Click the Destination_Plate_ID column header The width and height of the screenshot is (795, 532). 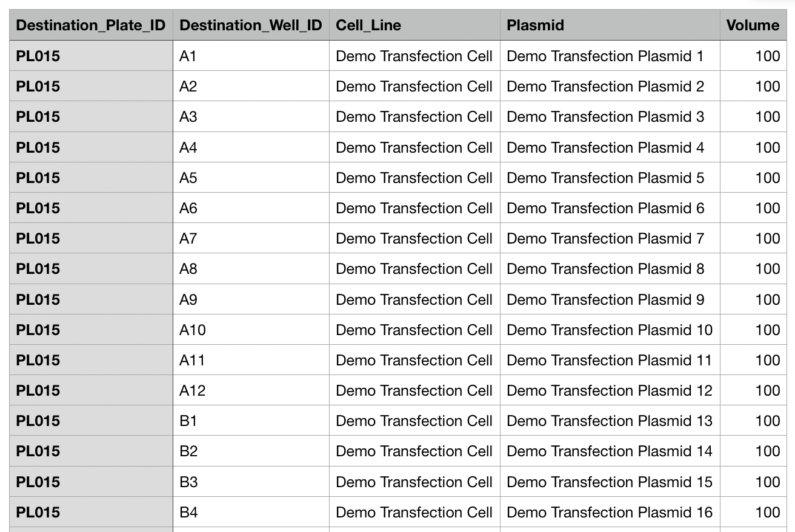click(x=91, y=25)
